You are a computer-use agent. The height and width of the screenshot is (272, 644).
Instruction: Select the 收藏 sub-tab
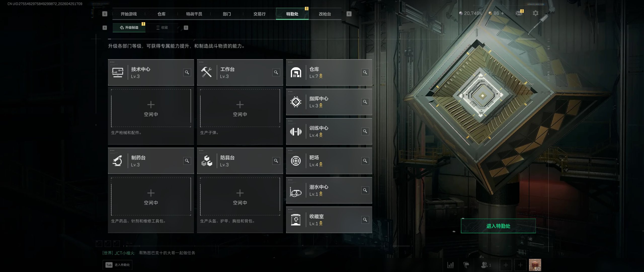click(x=162, y=27)
